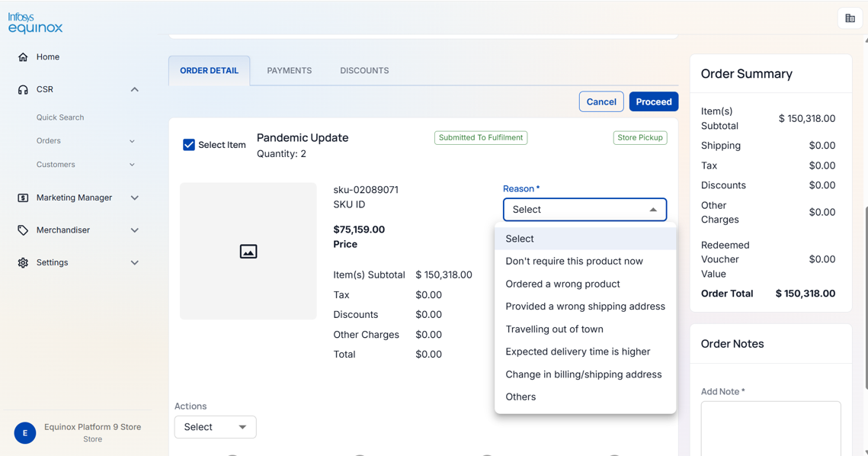
Task: Click the Equinox Platform 9 Store avatar
Action: pyautogui.click(x=25, y=432)
